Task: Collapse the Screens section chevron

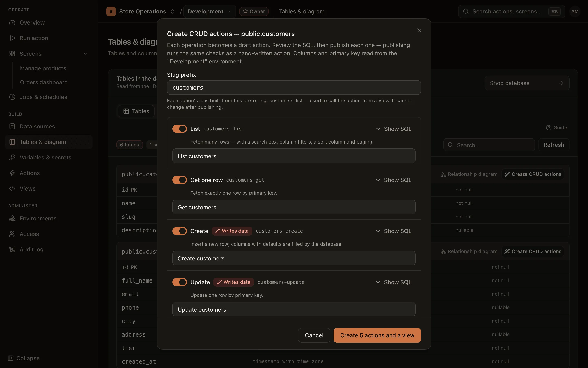Action: coord(85,54)
